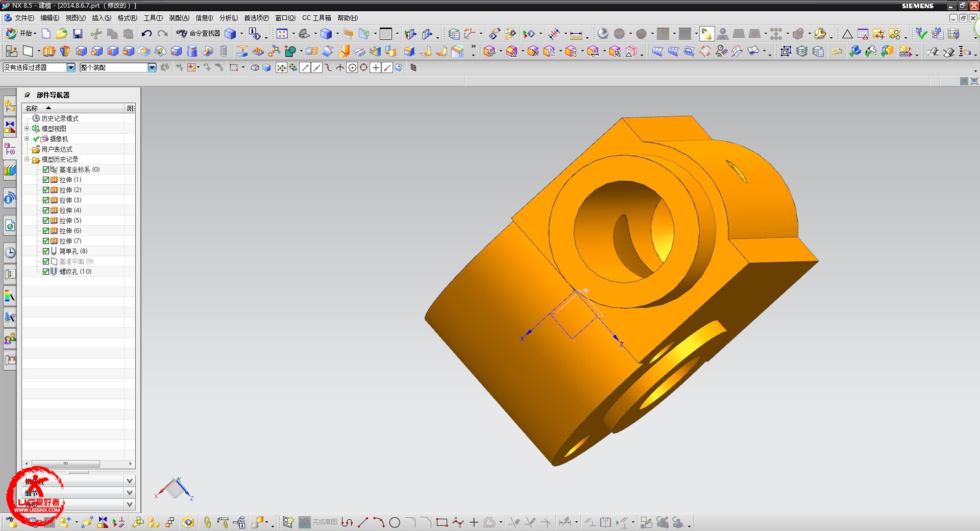The height and width of the screenshot is (531, 980).
Task: Select the Extrude tool icon
Action: [x=49, y=51]
